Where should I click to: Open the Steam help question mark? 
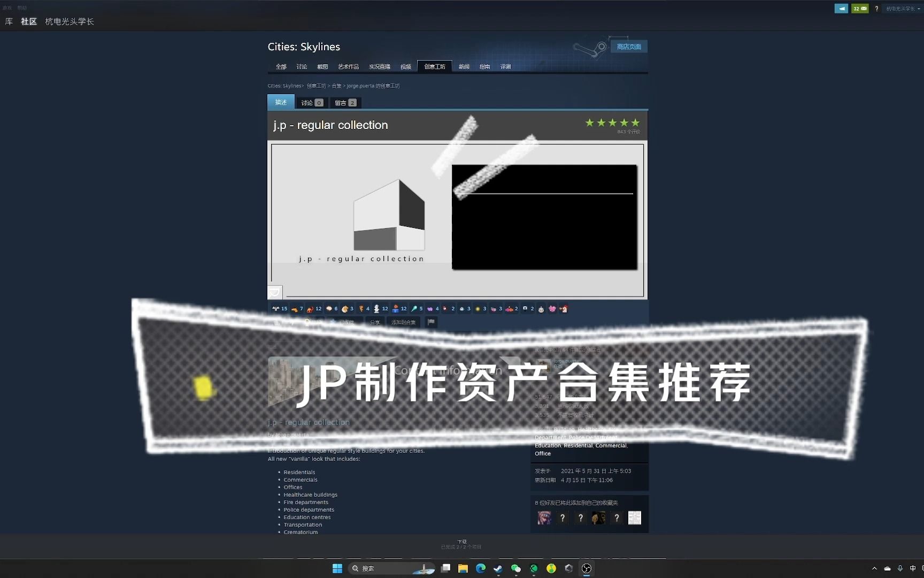click(876, 9)
